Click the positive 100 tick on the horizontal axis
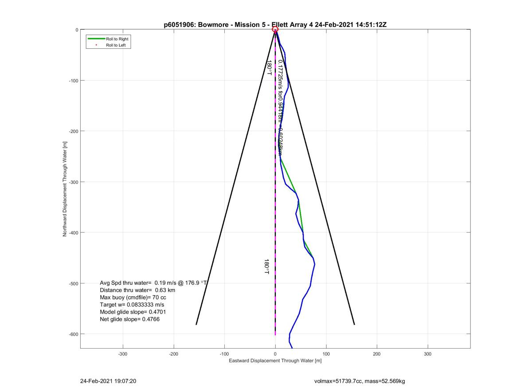Viewport: 532px width, 392px height. (326, 354)
